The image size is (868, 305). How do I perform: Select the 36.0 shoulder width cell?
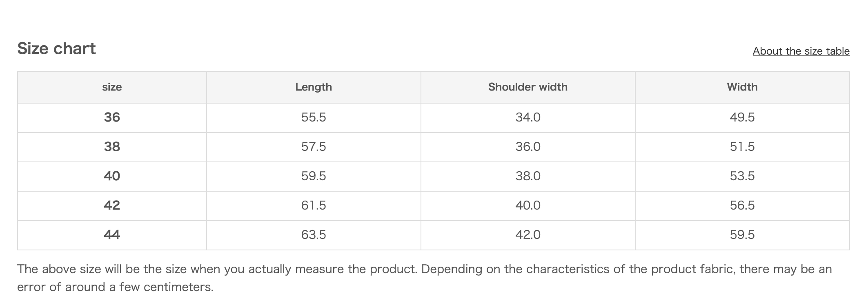[527, 147]
